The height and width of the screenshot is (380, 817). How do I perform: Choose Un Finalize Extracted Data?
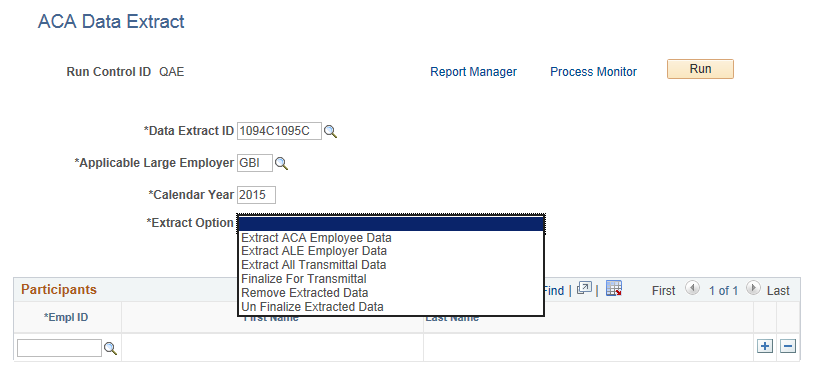[x=313, y=307]
